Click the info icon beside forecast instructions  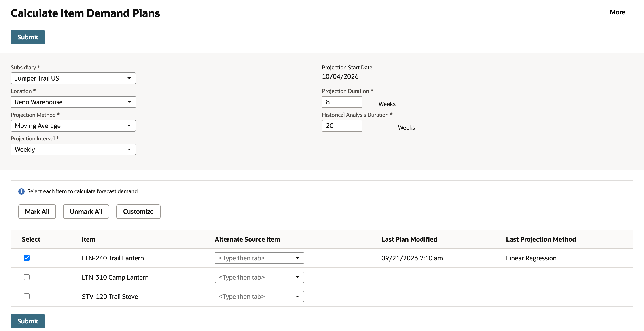click(21, 191)
